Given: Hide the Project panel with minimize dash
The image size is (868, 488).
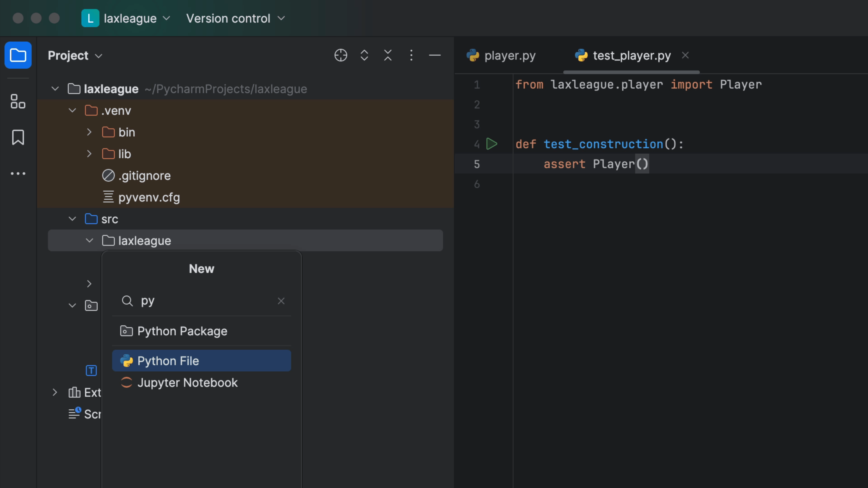Looking at the screenshot, I should (x=435, y=55).
